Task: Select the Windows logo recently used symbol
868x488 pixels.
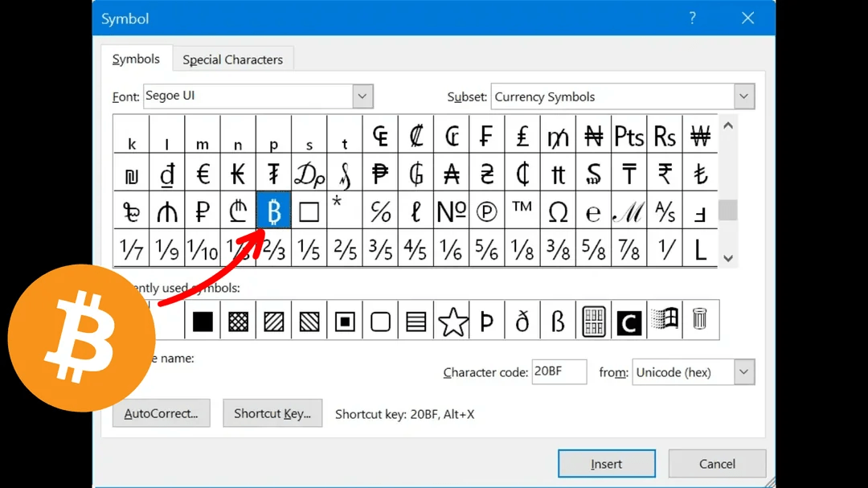Action: tap(664, 320)
